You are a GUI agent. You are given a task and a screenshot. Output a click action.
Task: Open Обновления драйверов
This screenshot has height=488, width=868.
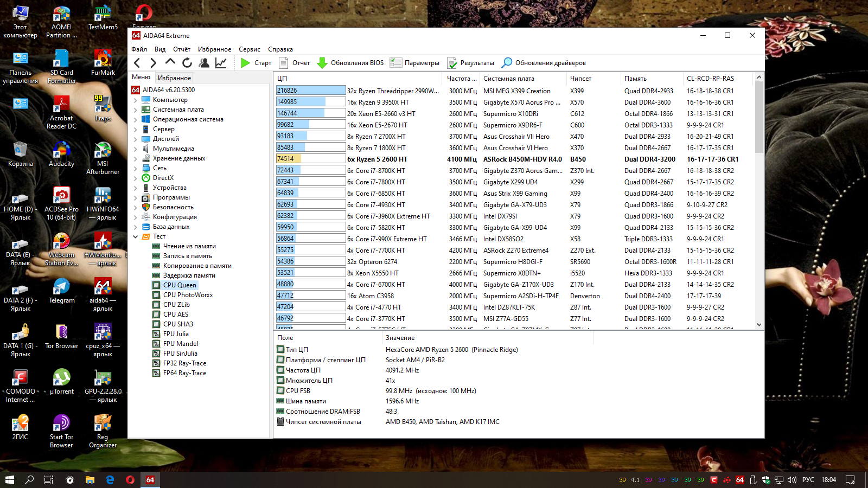point(544,63)
